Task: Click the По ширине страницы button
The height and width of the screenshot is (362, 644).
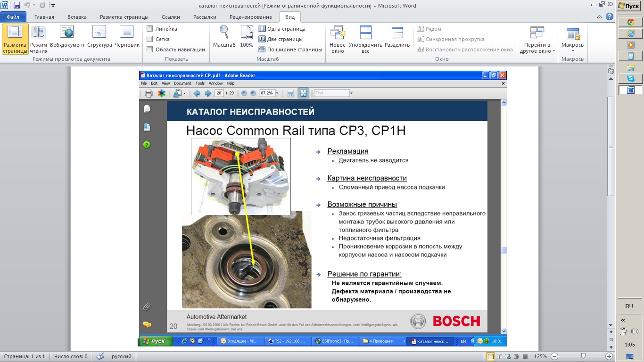Action: click(x=290, y=49)
